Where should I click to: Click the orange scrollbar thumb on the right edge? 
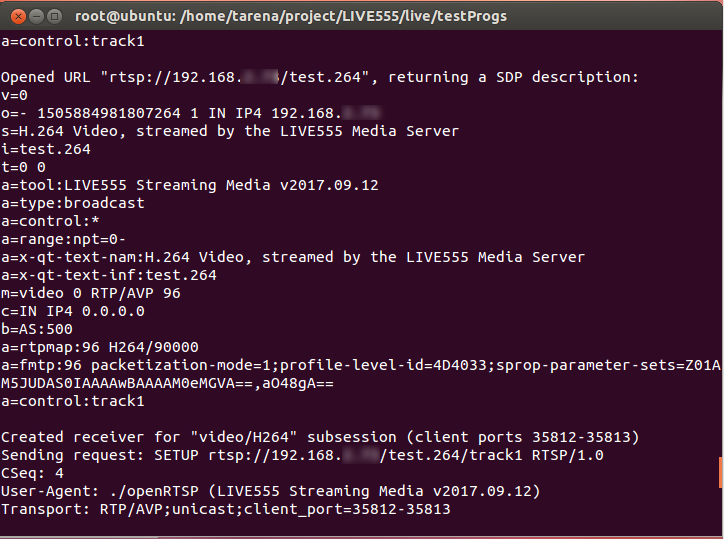pos(721,472)
